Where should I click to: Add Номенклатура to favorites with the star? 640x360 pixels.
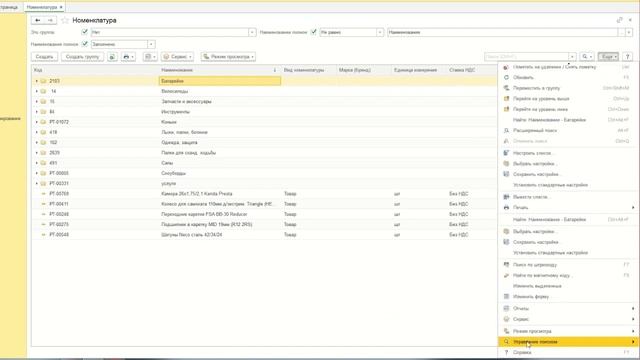64,20
